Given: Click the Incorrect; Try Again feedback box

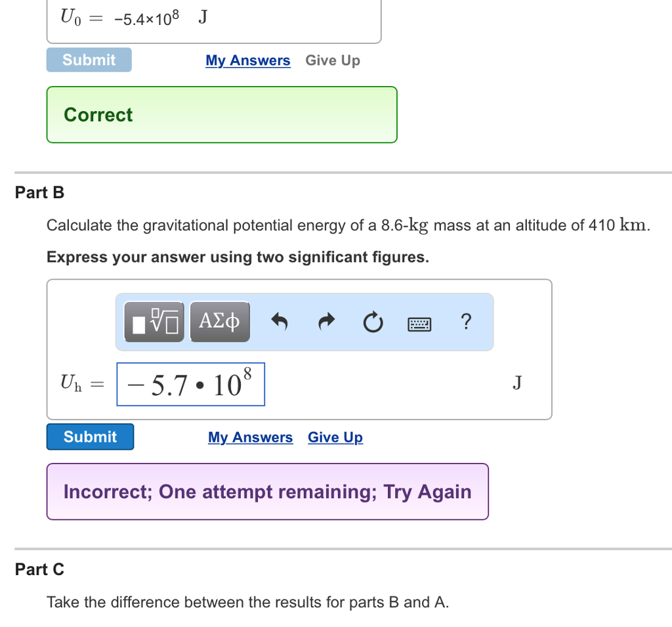Looking at the screenshot, I should tap(267, 491).
